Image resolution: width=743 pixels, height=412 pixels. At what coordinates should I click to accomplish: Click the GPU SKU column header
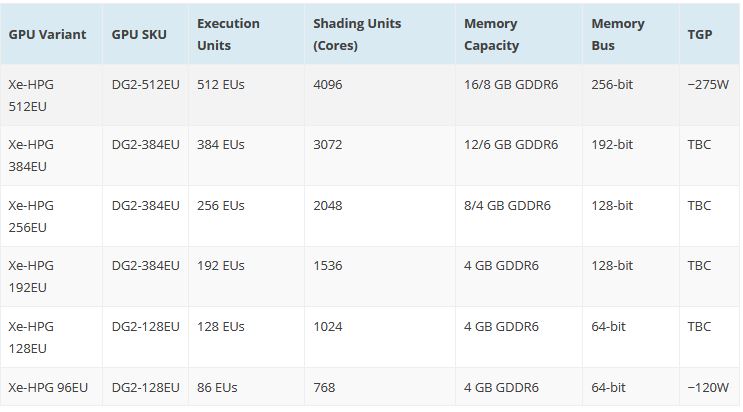coord(139,34)
